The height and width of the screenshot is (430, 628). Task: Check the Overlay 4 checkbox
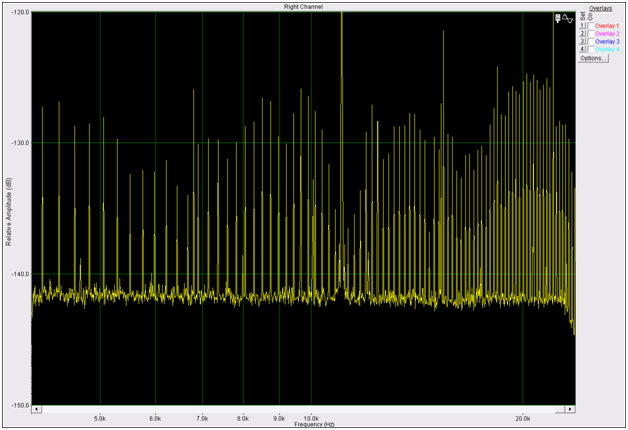590,49
